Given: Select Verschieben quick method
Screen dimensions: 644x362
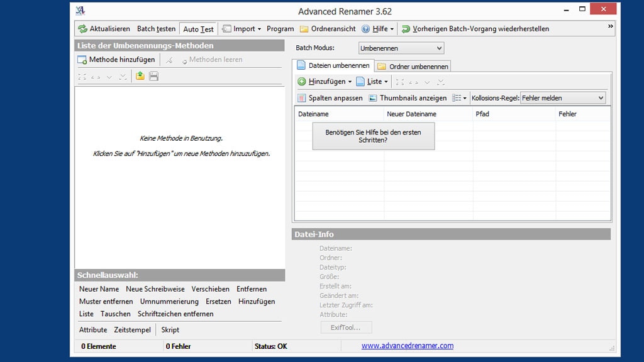Looking at the screenshot, I should click(x=210, y=289).
